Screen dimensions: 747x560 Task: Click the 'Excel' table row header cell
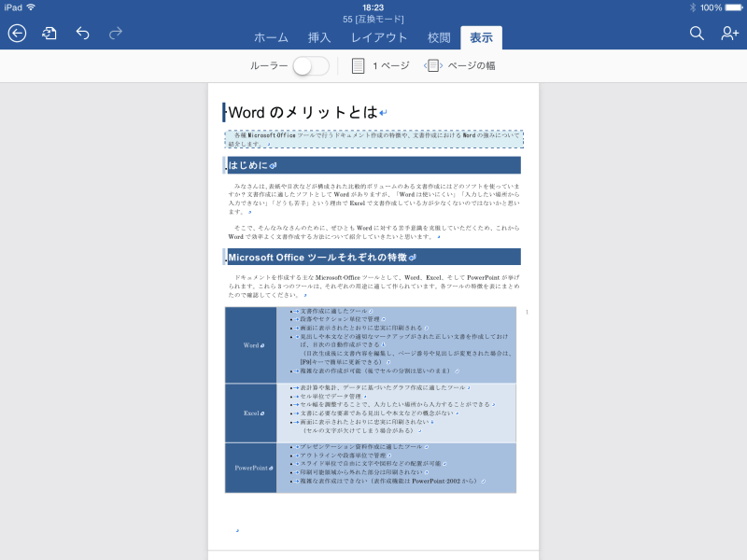pyautogui.click(x=251, y=413)
